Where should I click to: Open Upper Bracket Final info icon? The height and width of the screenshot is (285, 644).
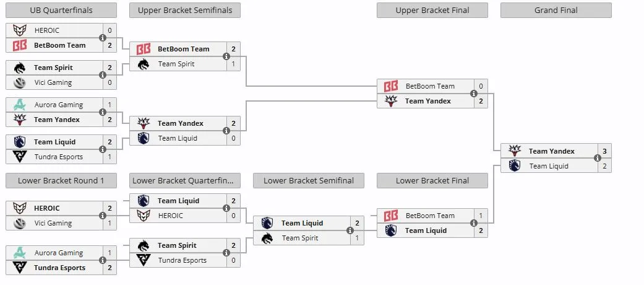[x=474, y=94]
